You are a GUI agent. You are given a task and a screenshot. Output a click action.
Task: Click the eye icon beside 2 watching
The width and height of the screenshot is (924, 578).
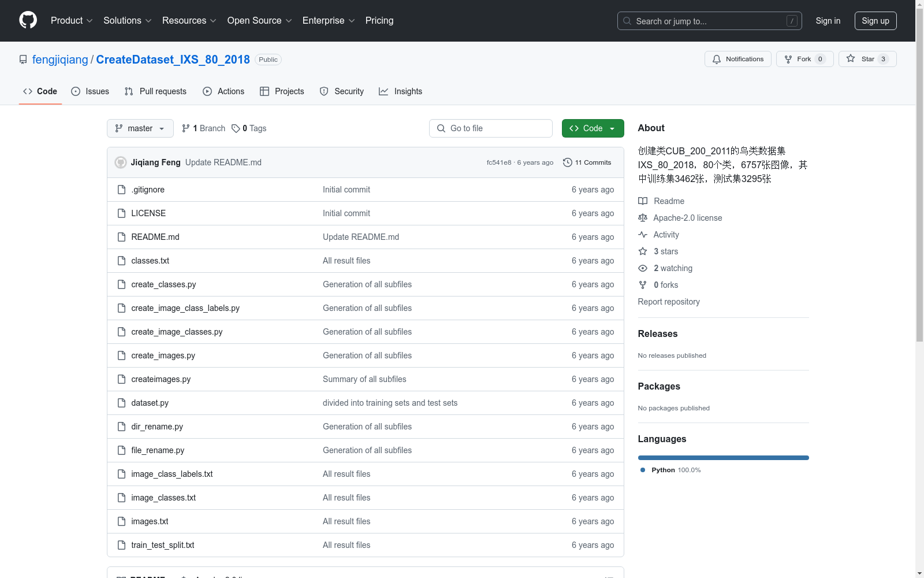(643, 268)
